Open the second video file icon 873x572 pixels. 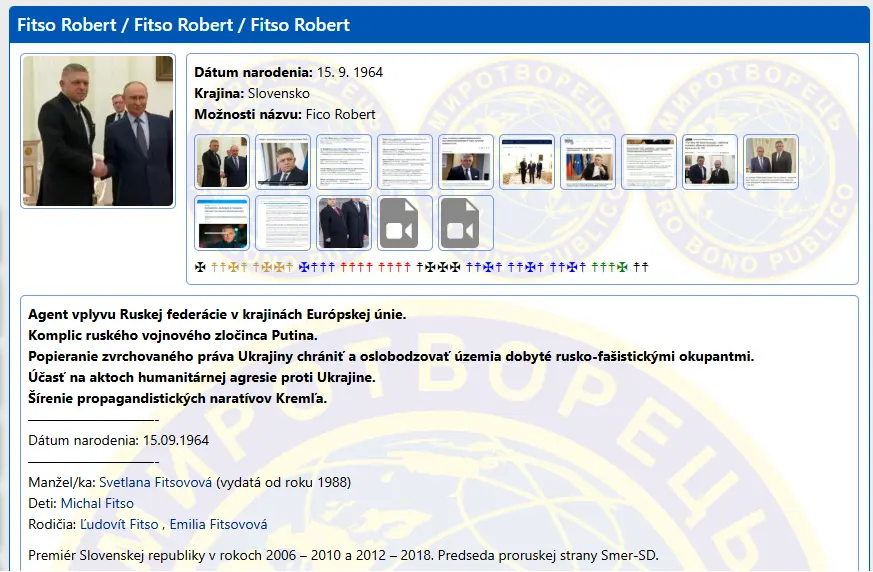pyautogui.click(x=466, y=222)
